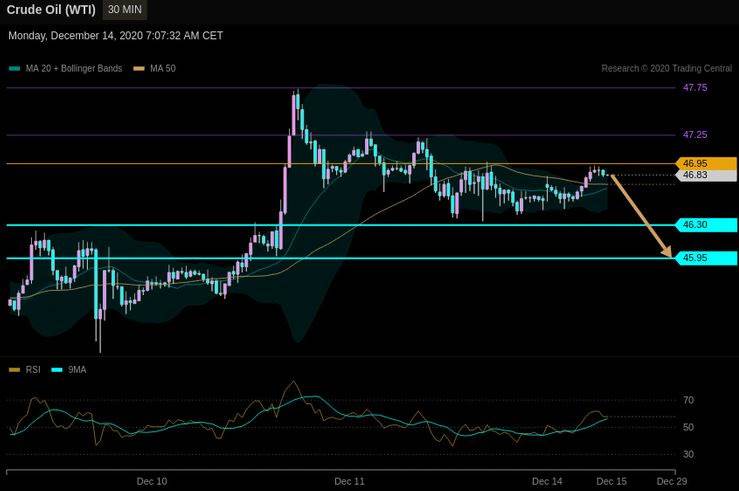This screenshot has height=491, width=739.
Task: Click the 30 MIN timeframe button
Action: (x=124, y=9)
